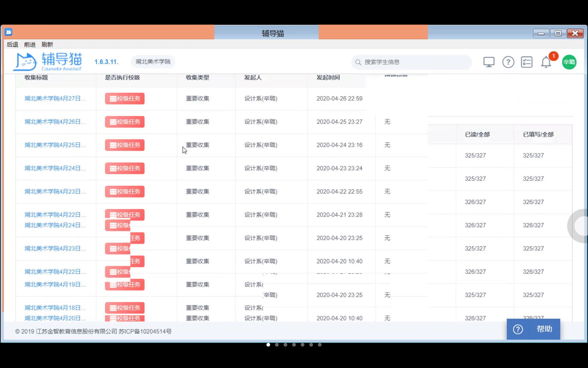Open the green user avatar 辛璐
The width and height of the screenshot is (588, 368).
(x=569, y=62)
